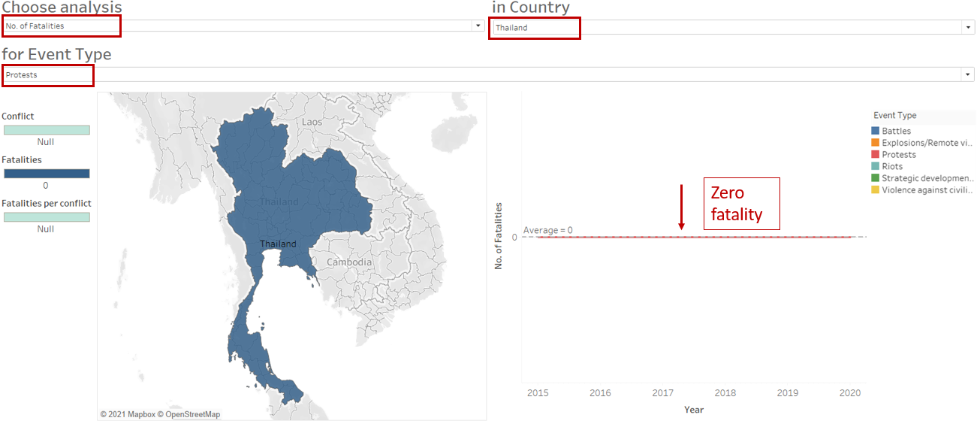The image size is (980, 430).
Task: Click the 2018 tick on Year axis
Action: coord(725,392)
